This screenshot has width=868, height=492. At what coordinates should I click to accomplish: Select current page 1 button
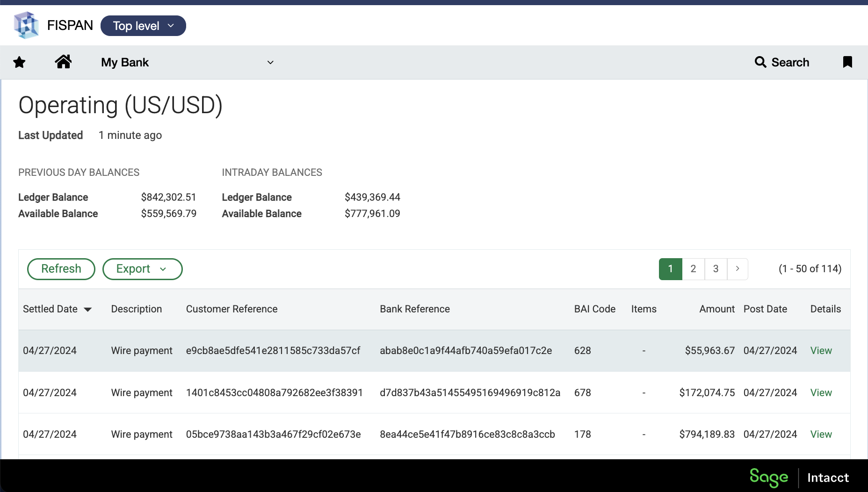tap(670, 269)
